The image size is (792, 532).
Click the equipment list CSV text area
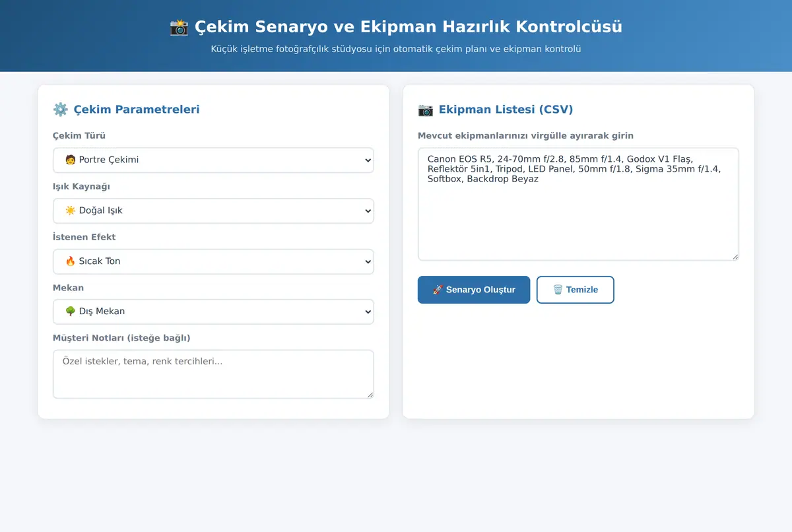[x=578, y=204]
